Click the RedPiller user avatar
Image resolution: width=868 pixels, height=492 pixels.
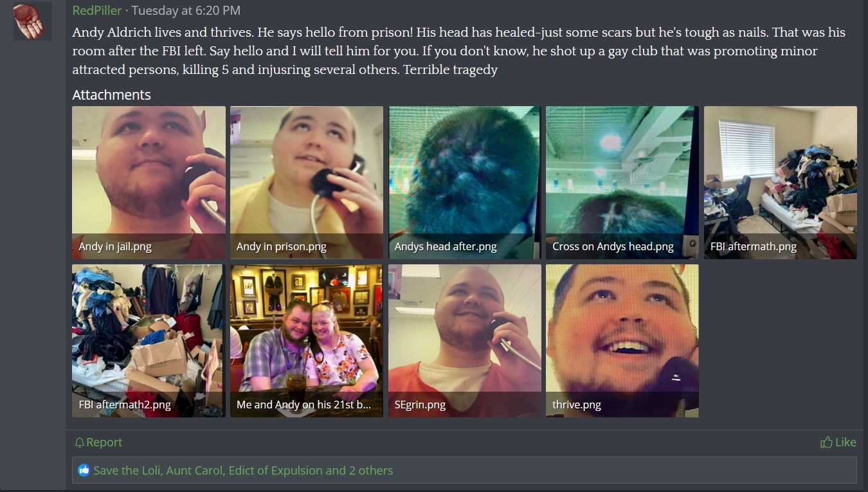click(33, 21)
